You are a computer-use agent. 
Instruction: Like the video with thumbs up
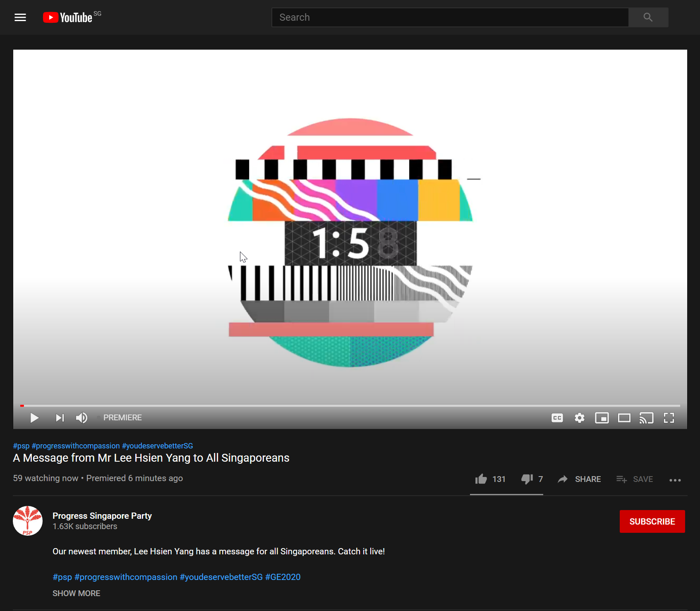point(481,479)
